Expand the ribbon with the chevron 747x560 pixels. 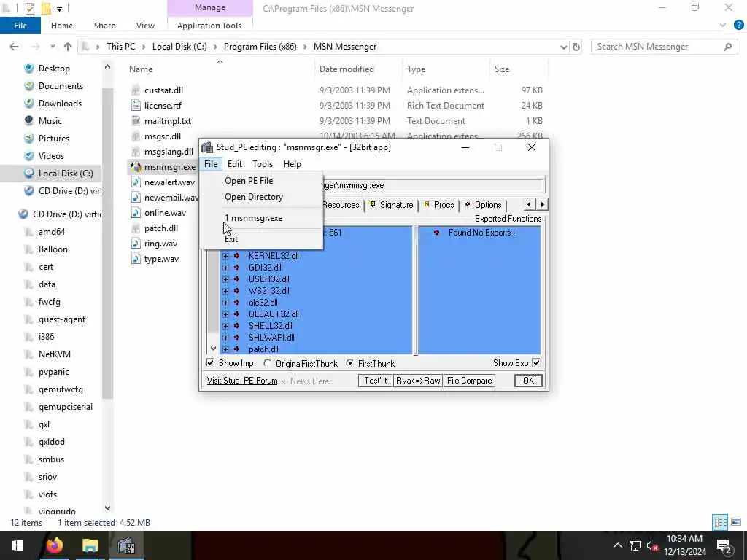pos(723,26)
